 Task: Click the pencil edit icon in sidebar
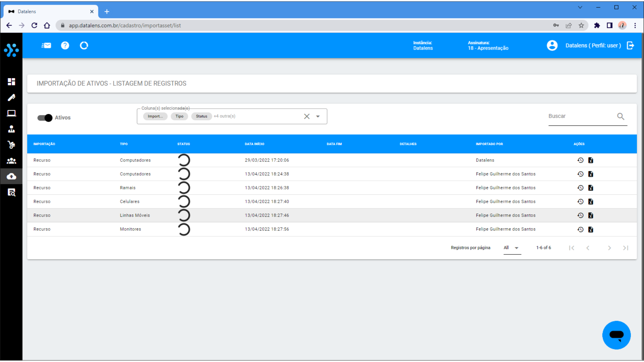pos(11,98)
